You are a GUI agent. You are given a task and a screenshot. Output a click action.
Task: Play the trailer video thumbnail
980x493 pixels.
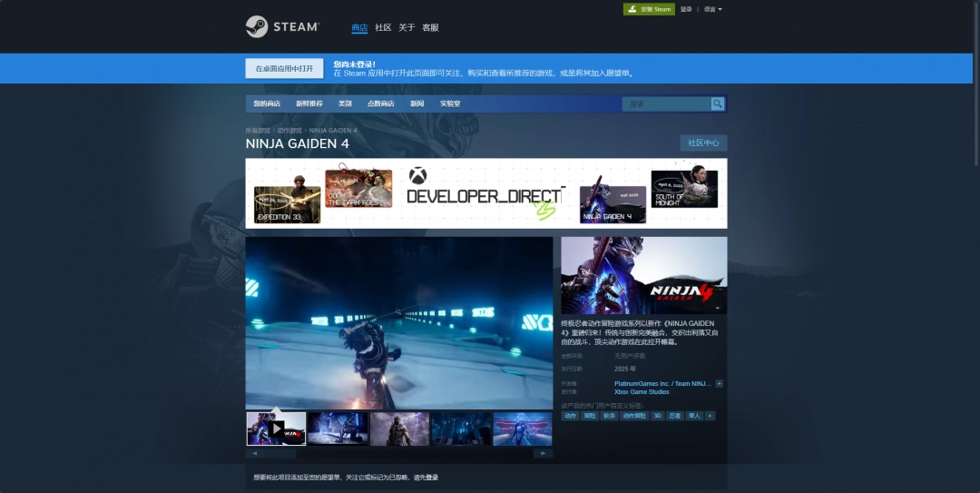tap(276, 429)
